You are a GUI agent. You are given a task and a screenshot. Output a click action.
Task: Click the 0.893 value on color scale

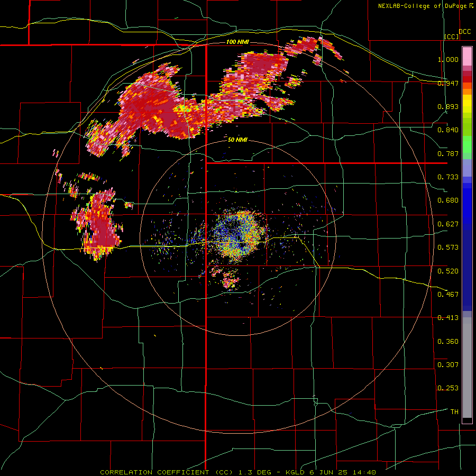tap(448, 106)
